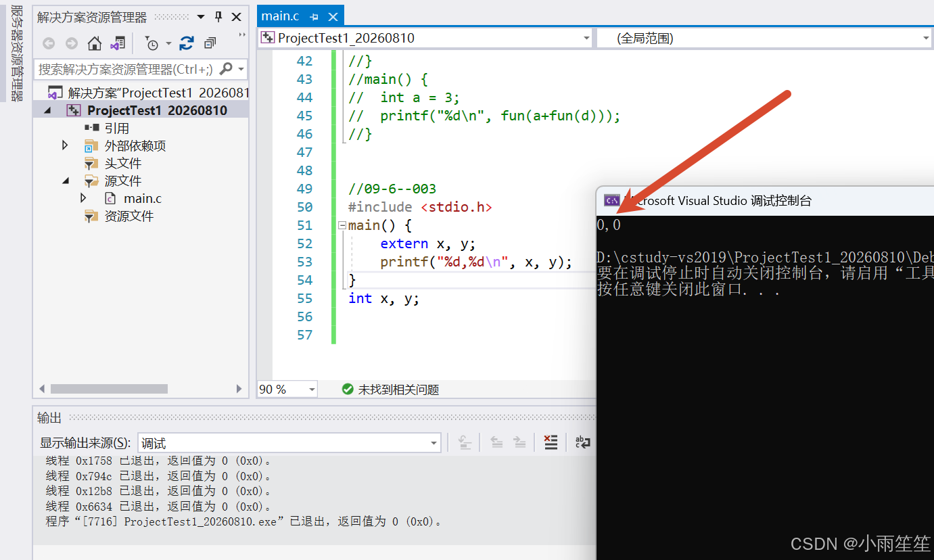Collapse the main() function outlining box
This screenshot has height=560, width=934.
(342, 225)
